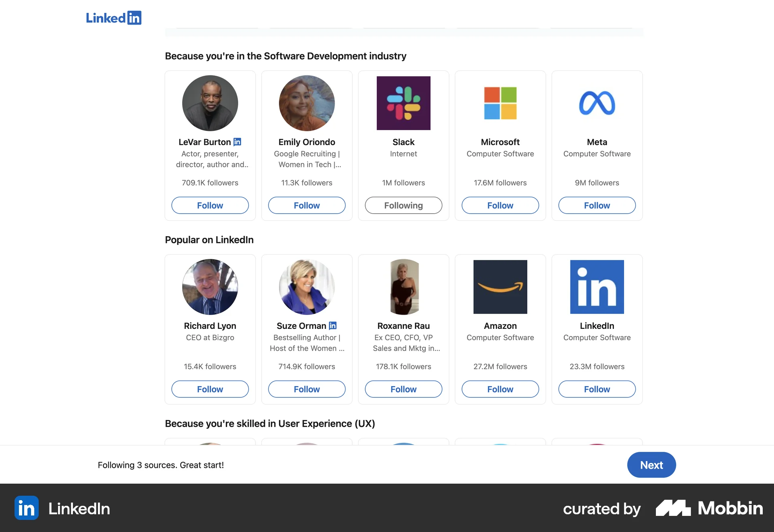
Task: Toggle off Following for Slack
Action: coord(404,205)
